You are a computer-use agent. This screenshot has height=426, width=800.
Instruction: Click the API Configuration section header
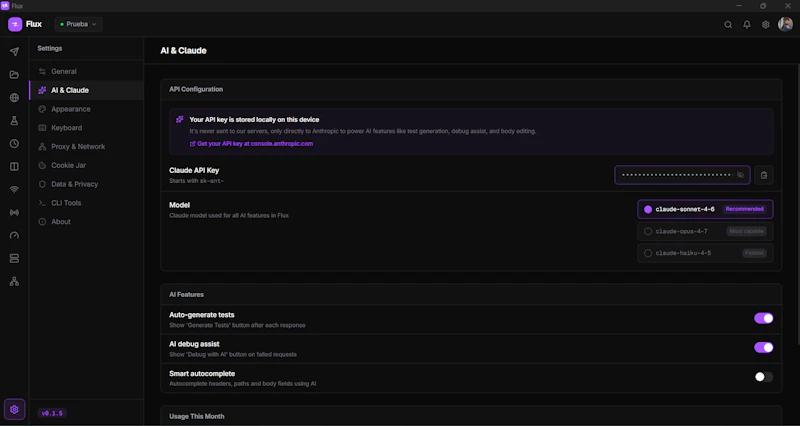coord(196,89)
